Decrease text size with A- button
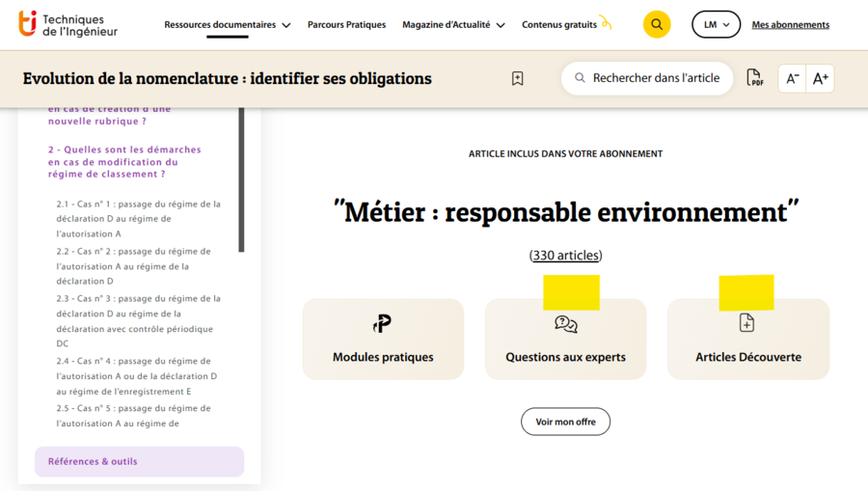Viewport: 868px width, 491px height. pos(792,79)
